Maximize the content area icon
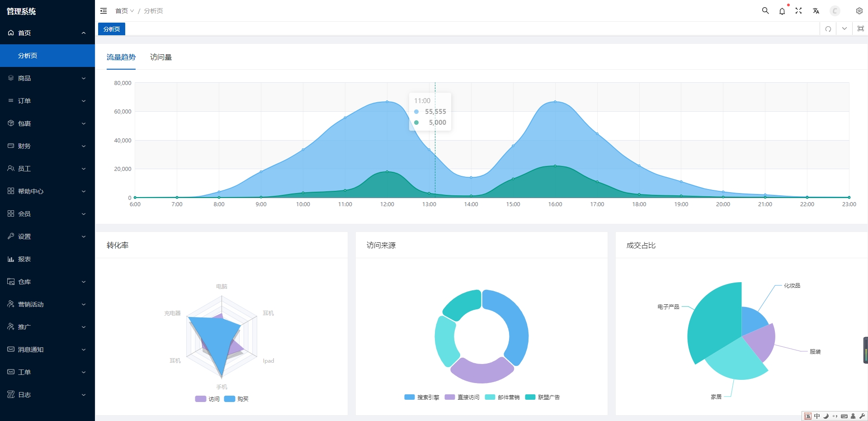The width and height of the screenshot is (868, 421). coord(861,29)
